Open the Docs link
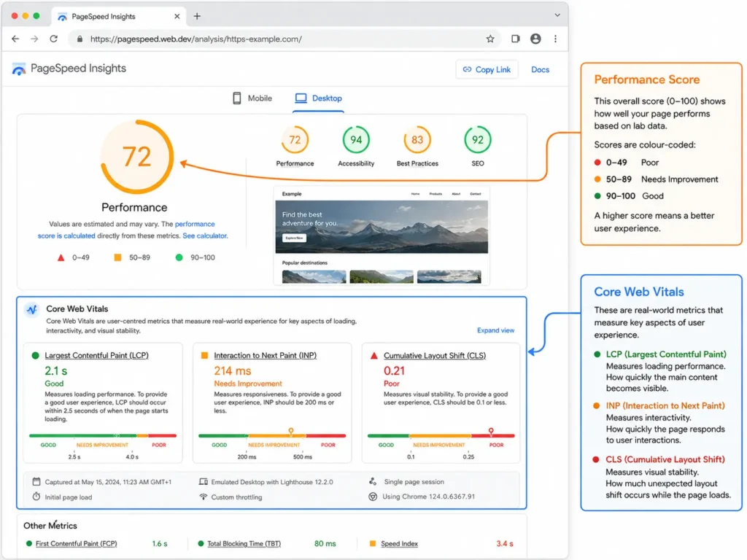Image resolution: width=747 pixels, height=560 pixels. [x=541, y=69]
